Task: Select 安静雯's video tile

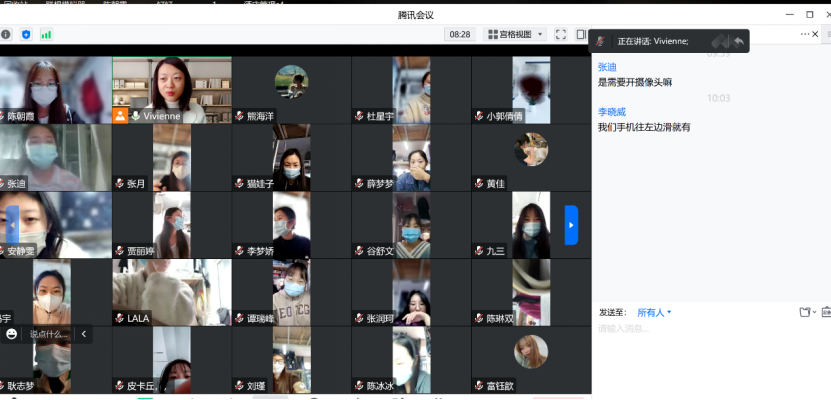Action: [x=56, y=225]
